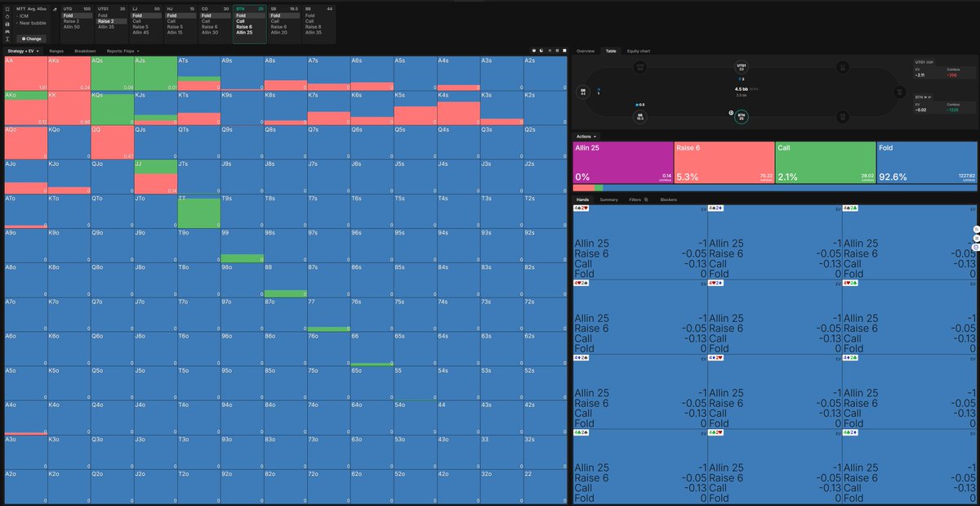Open the Filters tab
The height and width of the screenshot is (506, 980).
[635, 199]
